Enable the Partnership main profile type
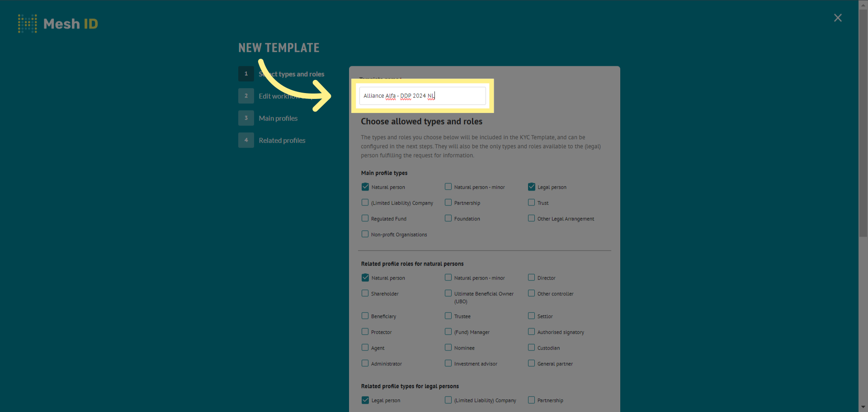 point(448,202)
